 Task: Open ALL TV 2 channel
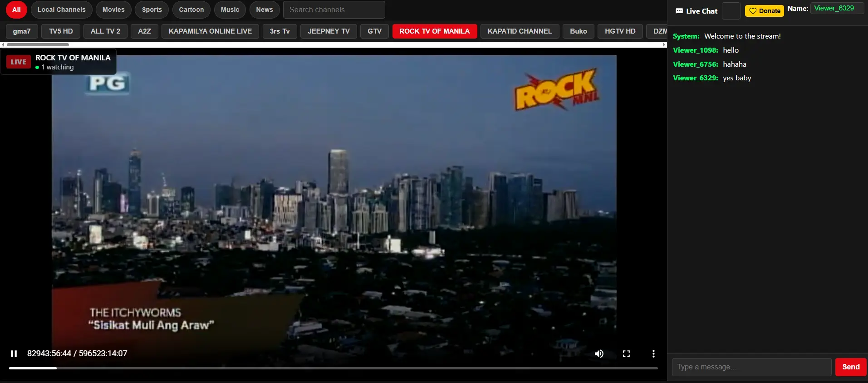[105, 31]
